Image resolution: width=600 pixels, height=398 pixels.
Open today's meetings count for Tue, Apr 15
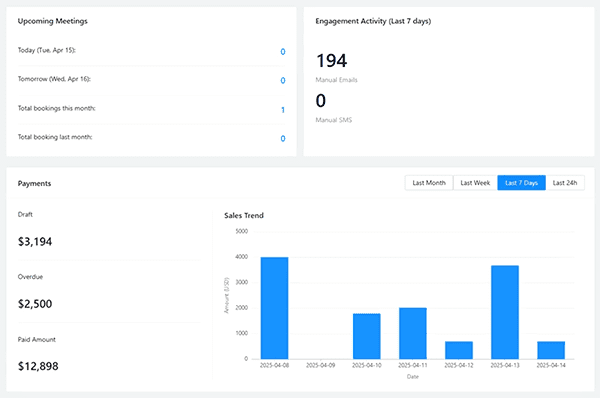point(283,52)
